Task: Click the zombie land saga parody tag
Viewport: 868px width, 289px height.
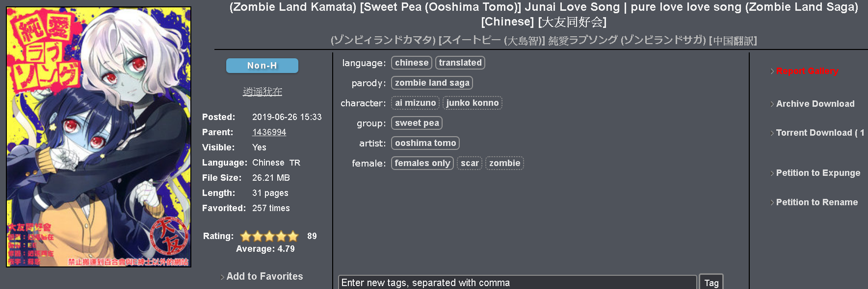Action: (x=432, y=83)
